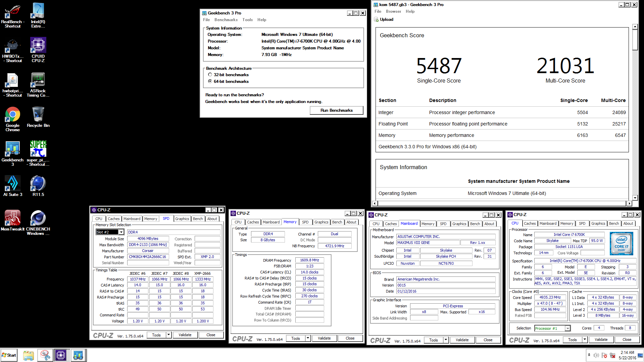Open Tools dropdown arrow in Memory CPU-Z window
Viewport: 644px width, 362px height.
click(308, 338)
